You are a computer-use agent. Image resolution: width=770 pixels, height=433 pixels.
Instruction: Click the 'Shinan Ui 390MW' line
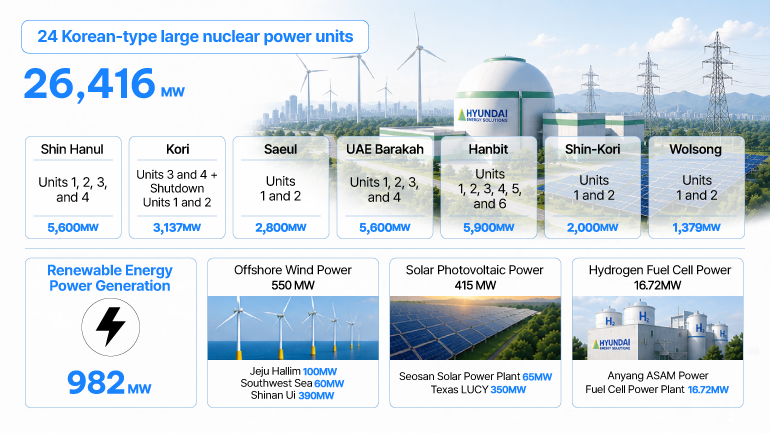[292, 395]
